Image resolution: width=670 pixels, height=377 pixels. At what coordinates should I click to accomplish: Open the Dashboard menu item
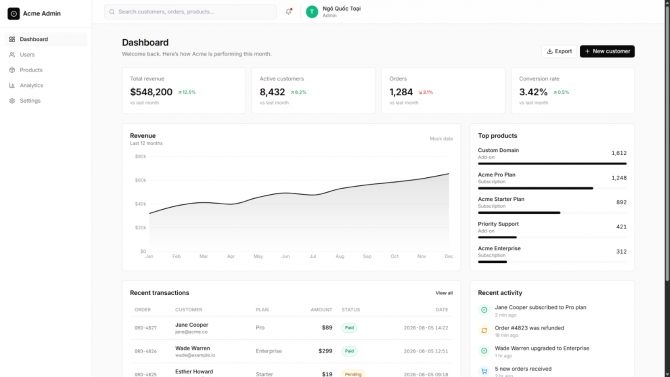pos(46,39)
